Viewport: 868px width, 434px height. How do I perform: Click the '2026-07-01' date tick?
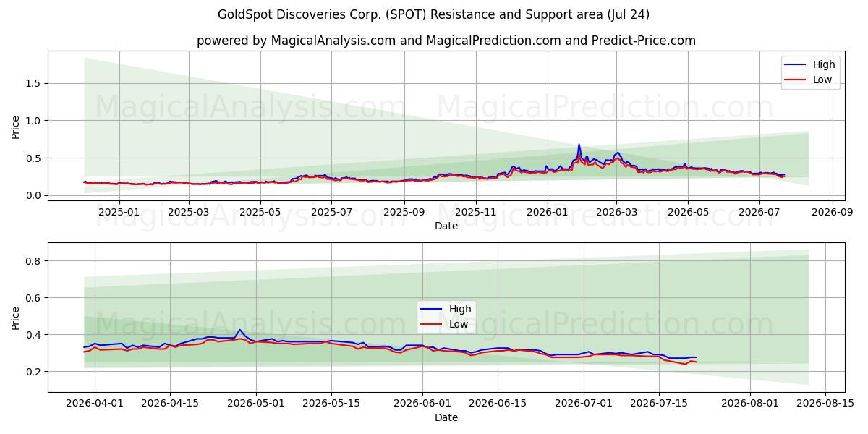pyautogui.click(x=584, y=404)
